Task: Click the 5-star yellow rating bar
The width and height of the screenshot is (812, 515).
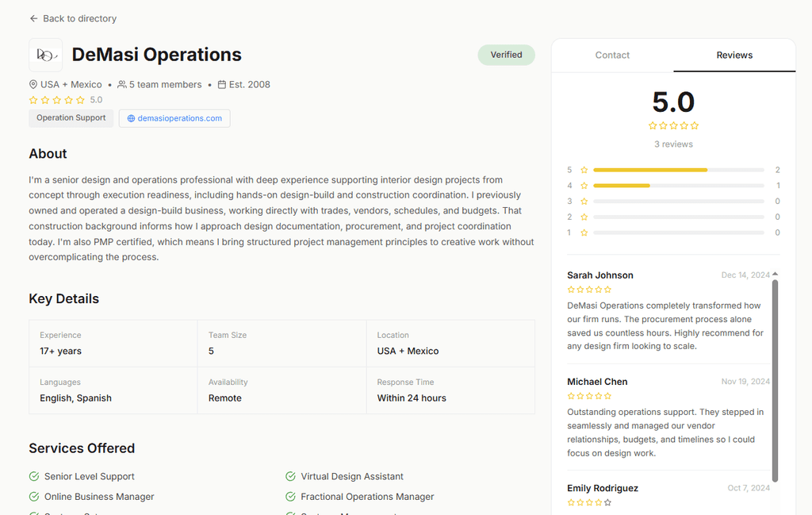Action: point(650,170)
